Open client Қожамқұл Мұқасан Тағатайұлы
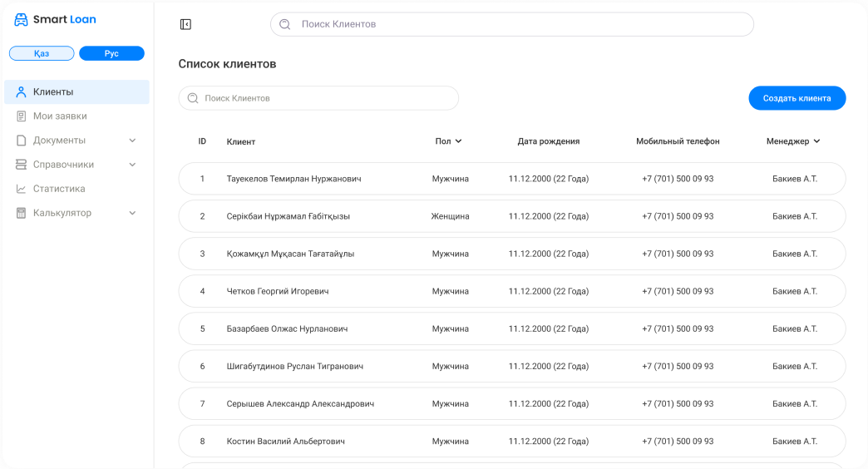868x469 pixels. (512, 254)
